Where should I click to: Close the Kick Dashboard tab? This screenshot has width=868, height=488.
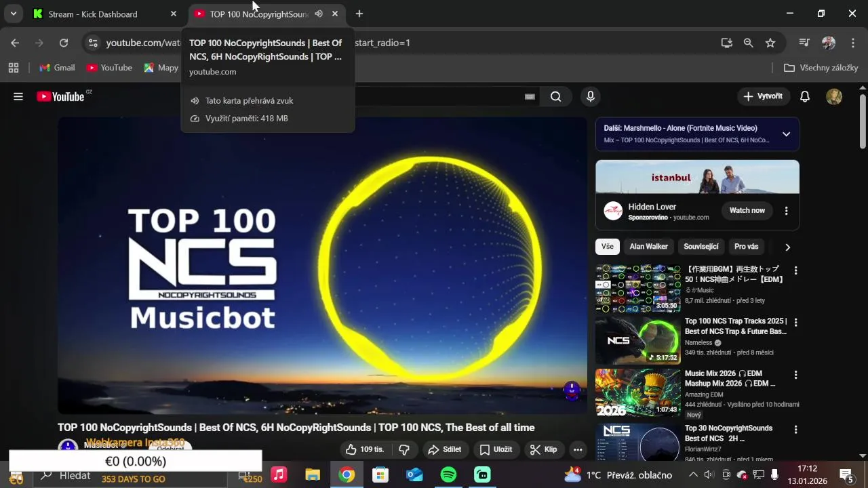click(x=174, y=14)
